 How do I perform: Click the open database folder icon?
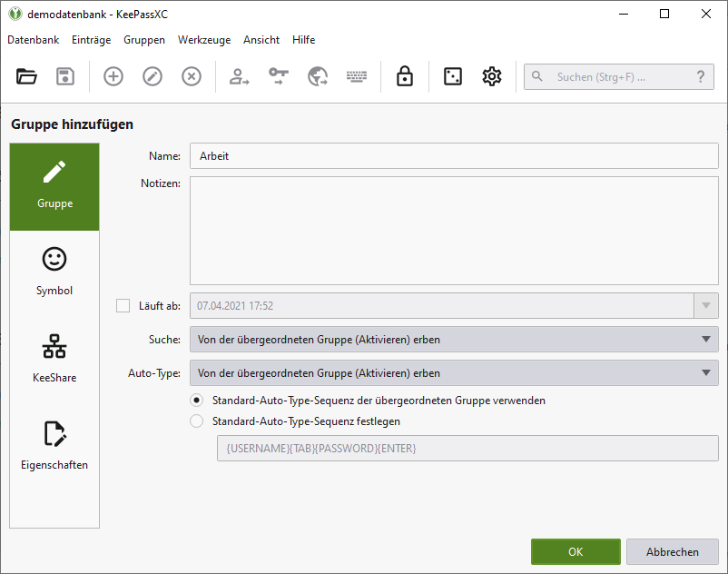point(26,77)
